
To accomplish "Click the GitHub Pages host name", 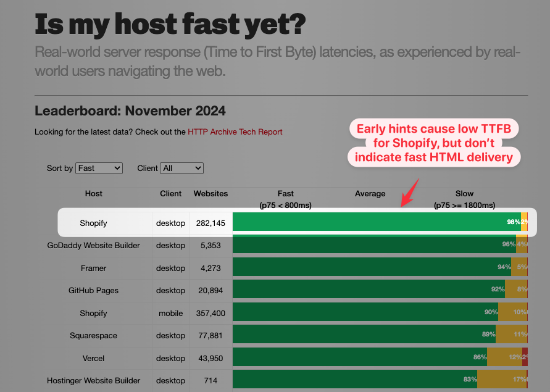I will (x=94, y=290).
